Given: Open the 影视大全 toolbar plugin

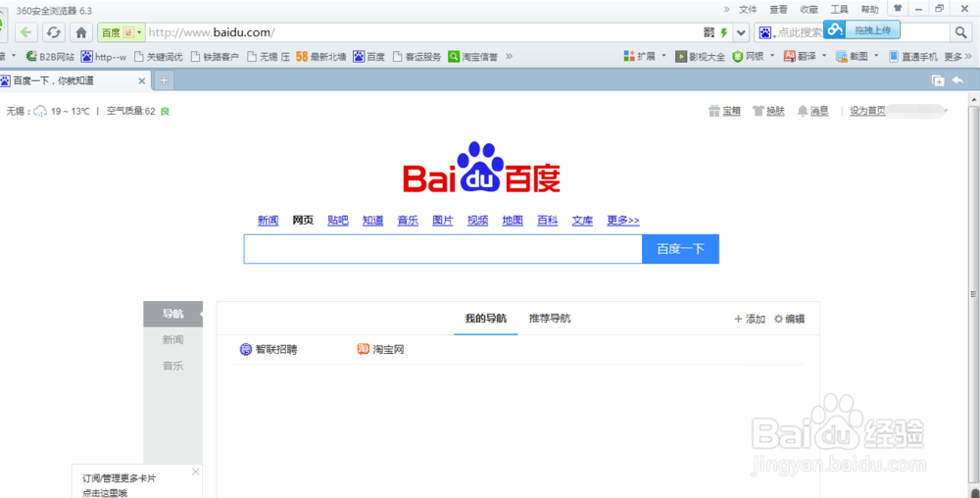Looking at the screenshot, I should [700, 57].
